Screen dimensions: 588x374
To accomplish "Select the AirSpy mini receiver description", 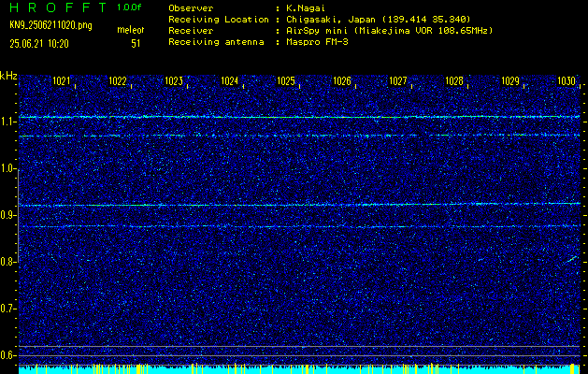I will (x=390, y=31).
